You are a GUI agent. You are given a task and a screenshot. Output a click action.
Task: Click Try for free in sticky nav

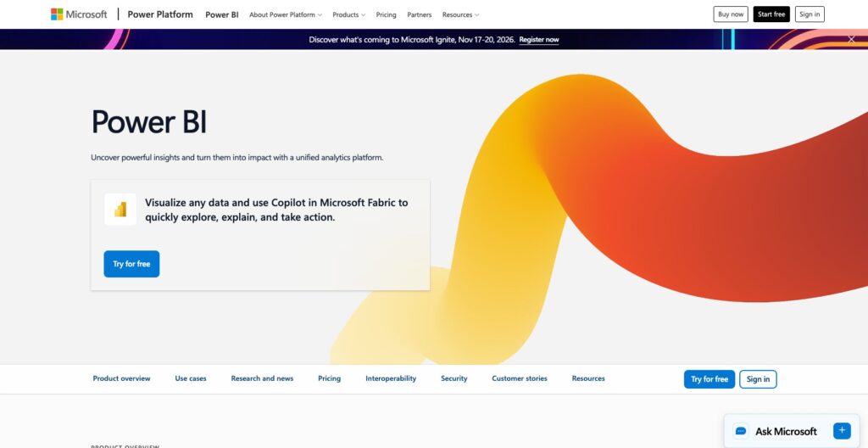pos(709,379)
